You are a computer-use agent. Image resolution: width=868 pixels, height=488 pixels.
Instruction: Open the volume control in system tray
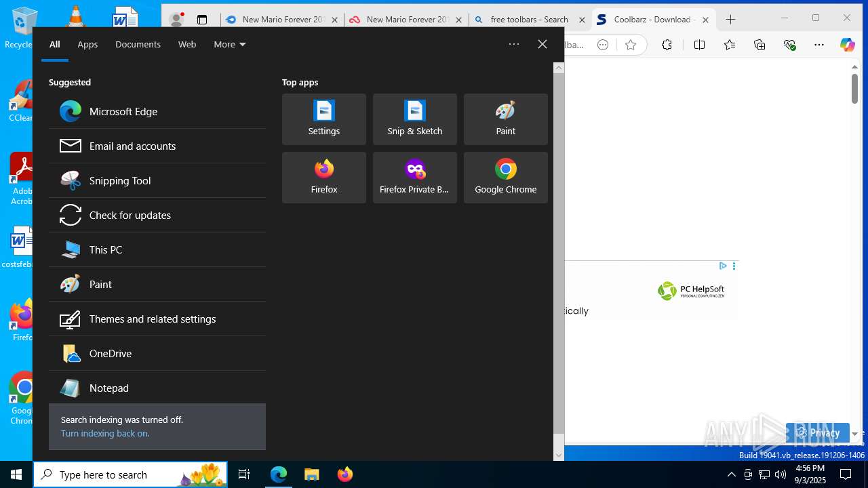coord(781,474)
